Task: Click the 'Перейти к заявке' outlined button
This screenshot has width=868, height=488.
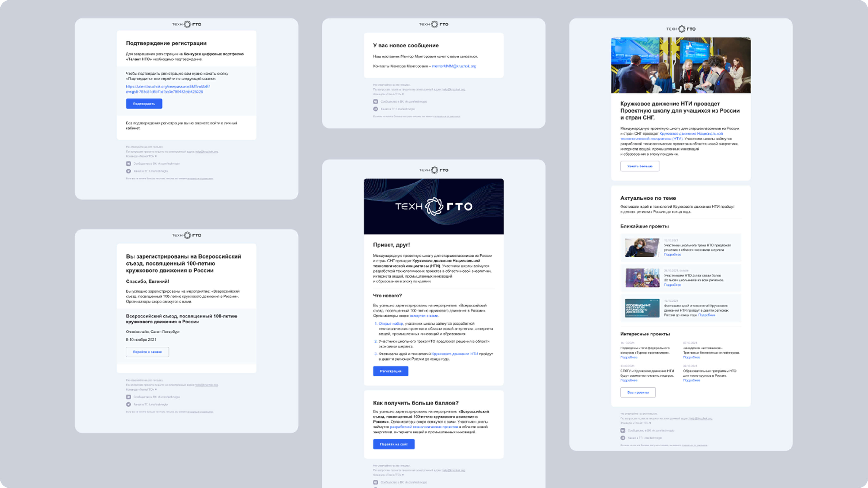Action: 147,352
